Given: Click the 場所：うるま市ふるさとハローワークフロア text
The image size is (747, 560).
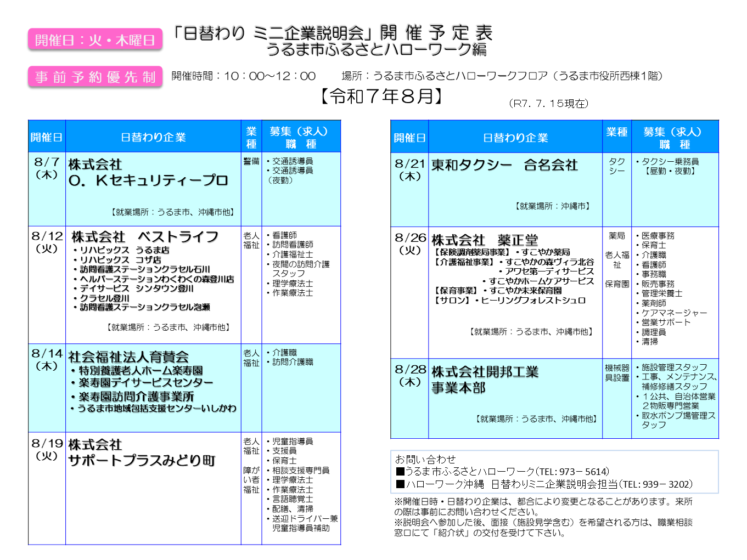Looking at the screenshot, I should [502, 76].
